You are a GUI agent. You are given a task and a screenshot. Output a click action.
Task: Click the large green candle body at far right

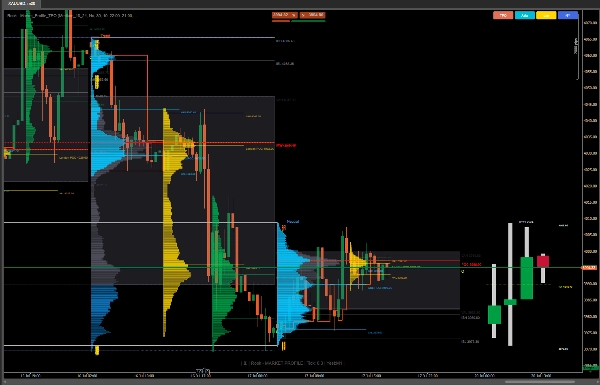pyautogui.click(x=527, y=278)
